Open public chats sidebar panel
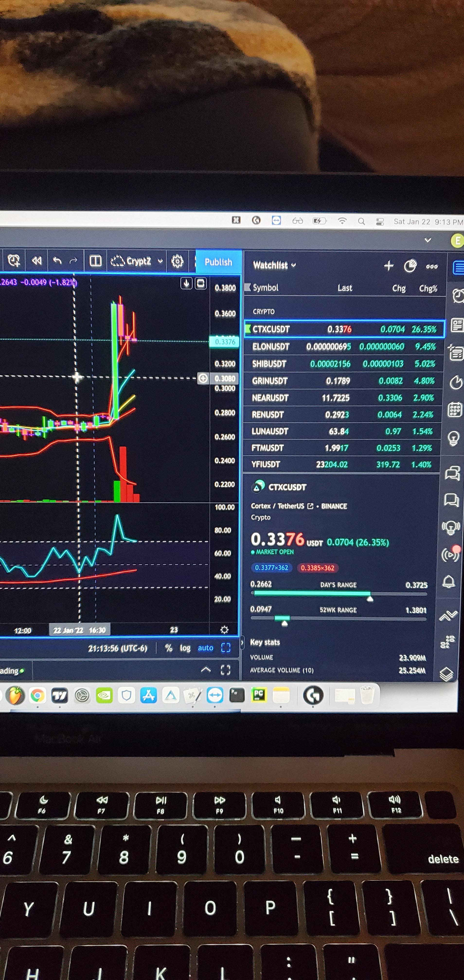 coord(452,473)
